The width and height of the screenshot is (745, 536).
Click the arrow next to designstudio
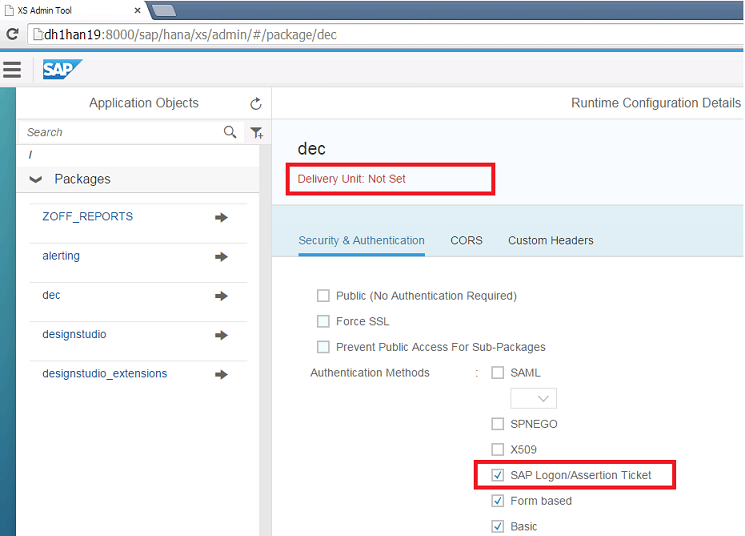(221, 335)
